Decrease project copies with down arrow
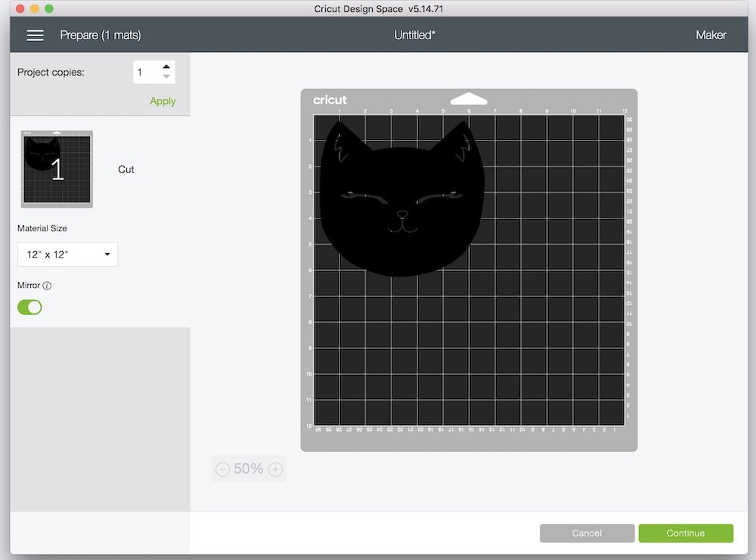 [166, 76]
